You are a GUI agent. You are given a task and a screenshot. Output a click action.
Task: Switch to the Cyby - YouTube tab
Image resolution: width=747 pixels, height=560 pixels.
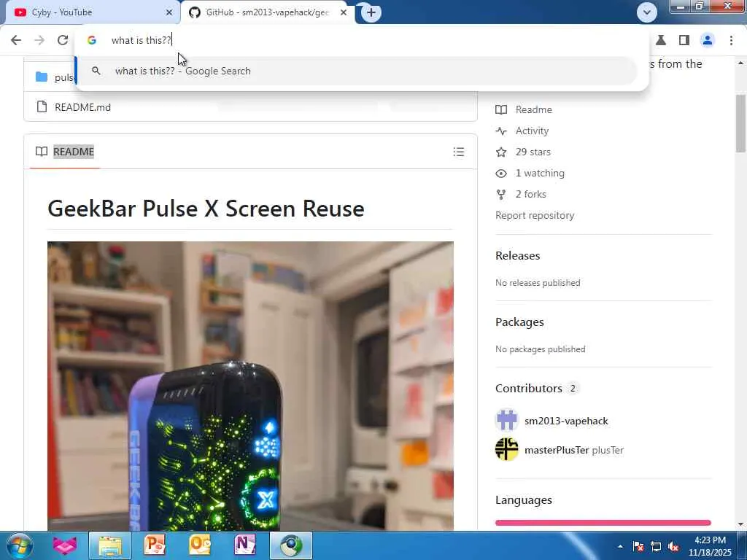90,12
